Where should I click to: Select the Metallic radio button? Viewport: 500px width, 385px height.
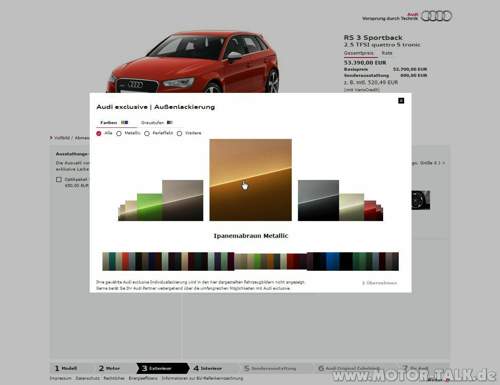click(119, 133)
